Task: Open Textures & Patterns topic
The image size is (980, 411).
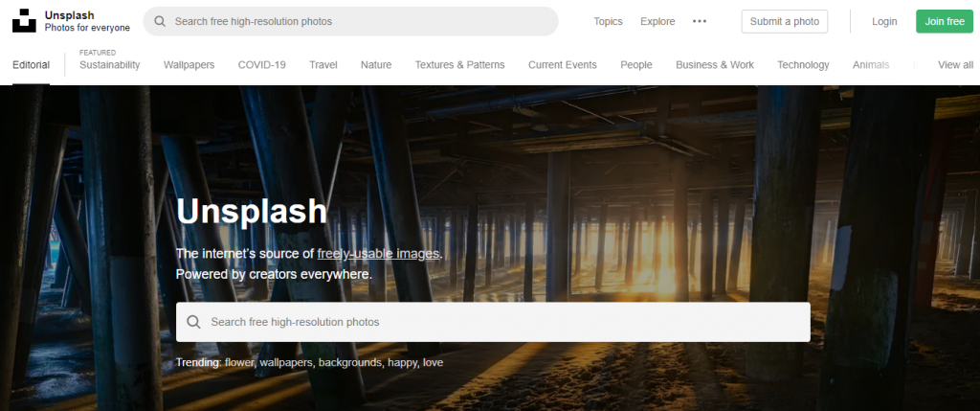Action: click(460, 64)
